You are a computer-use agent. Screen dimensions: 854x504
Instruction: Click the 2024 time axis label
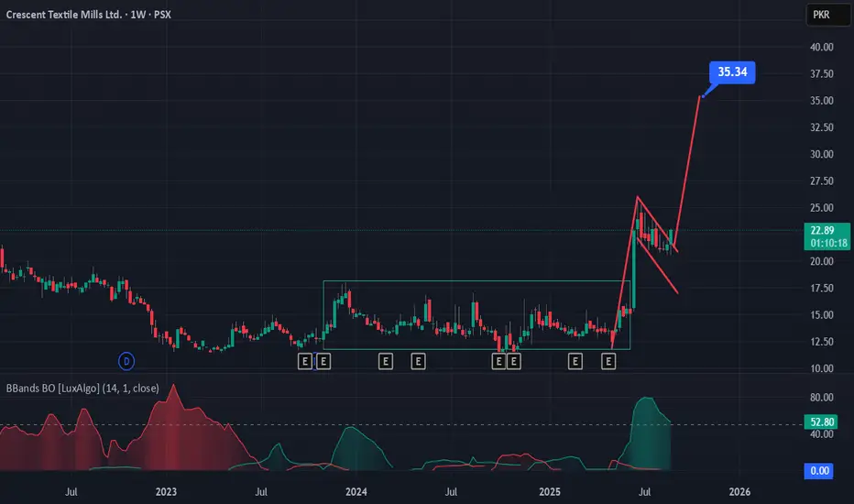(356, 491)
